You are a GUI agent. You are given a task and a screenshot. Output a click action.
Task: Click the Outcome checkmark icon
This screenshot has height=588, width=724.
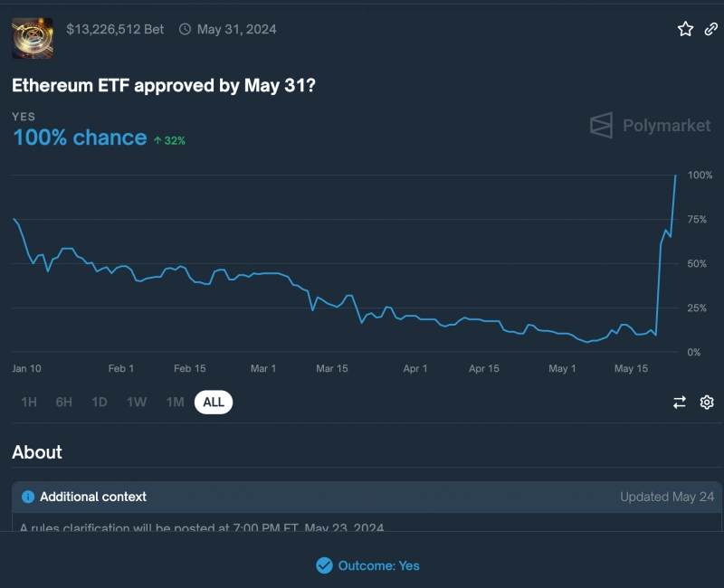tap(324, 565)
